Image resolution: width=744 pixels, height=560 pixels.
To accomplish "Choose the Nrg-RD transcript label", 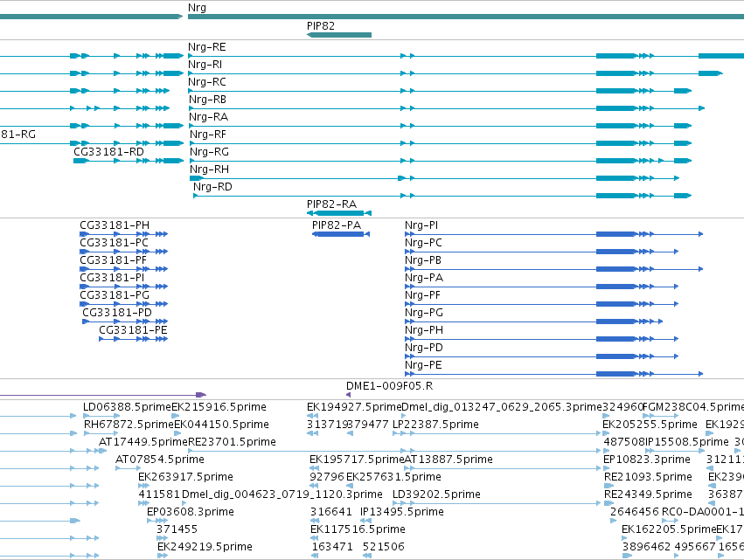I will pos(212,187).
